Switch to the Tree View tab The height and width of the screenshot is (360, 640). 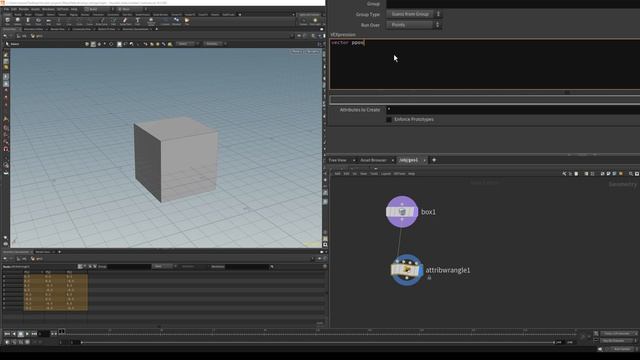[x=338, y=160]
